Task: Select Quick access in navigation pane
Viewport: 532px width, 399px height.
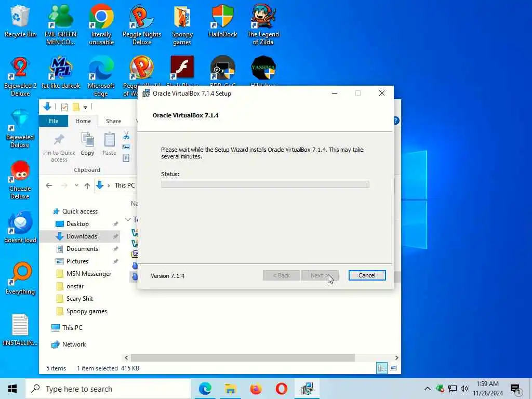Action: [75, 211]
